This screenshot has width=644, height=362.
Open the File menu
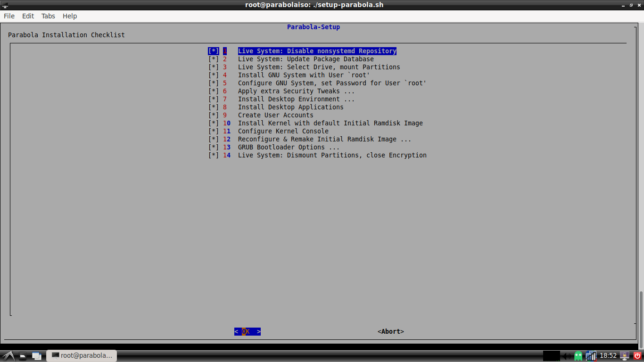[9, 16]
